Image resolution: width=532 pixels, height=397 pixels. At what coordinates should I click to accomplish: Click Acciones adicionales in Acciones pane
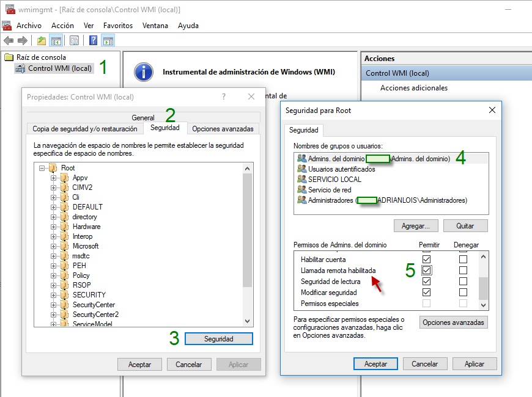click(x=413, y=88)
